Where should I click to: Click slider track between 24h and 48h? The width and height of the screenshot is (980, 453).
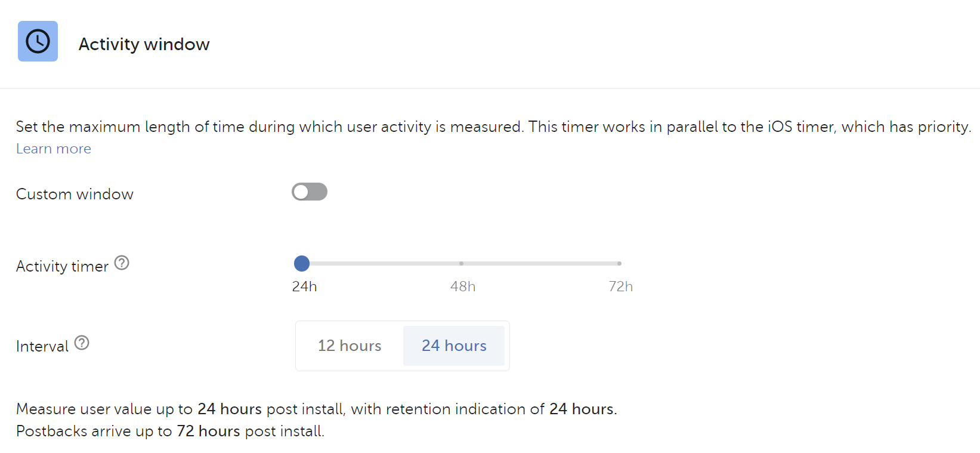(382, 263)
